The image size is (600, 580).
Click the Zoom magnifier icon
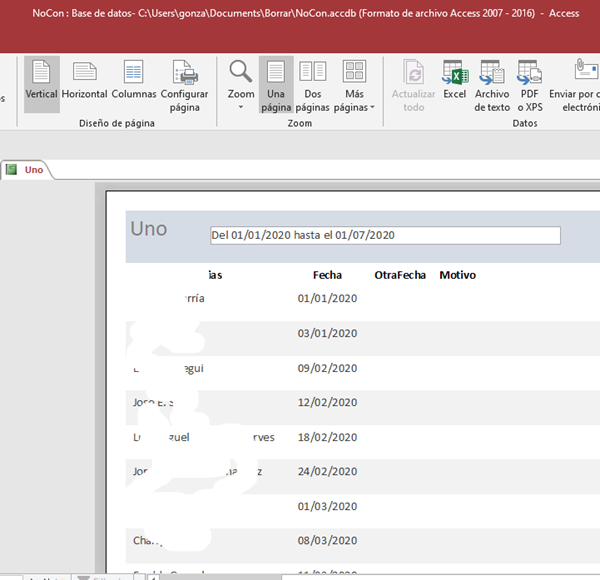tap(241, 72)
